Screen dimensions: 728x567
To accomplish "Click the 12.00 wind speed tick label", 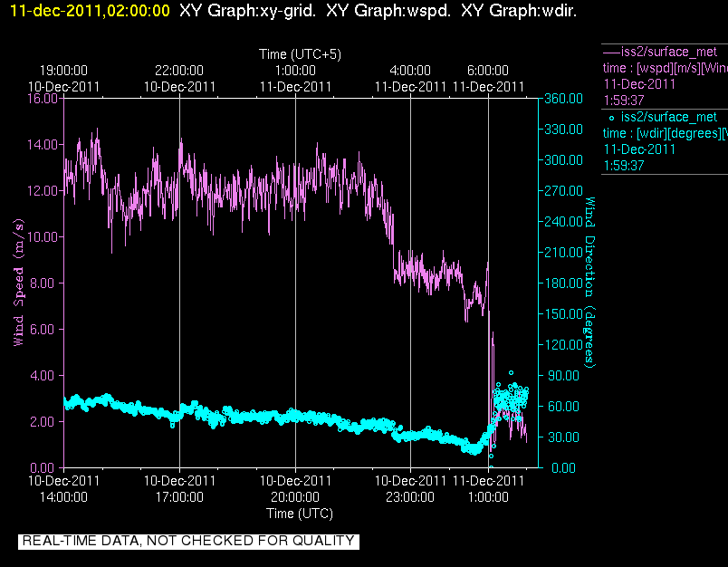I will (x=43, y=191).
